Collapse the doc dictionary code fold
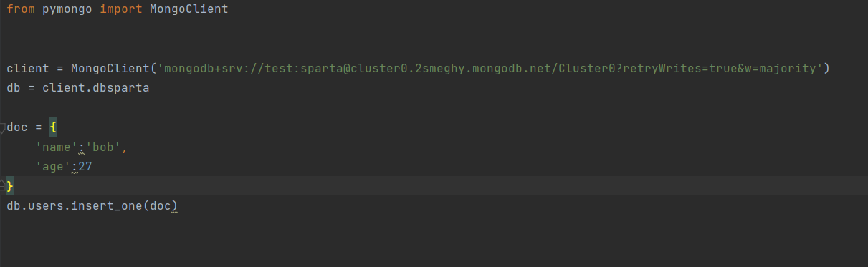This screenshot has width=868, height=267. pos(3,127)
